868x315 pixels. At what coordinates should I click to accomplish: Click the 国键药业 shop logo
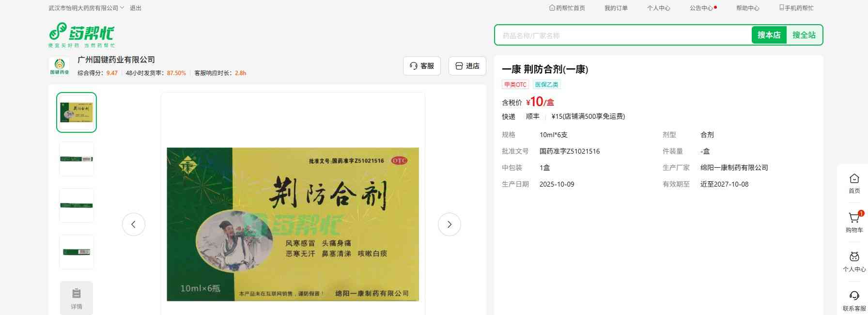coord(60,66)
